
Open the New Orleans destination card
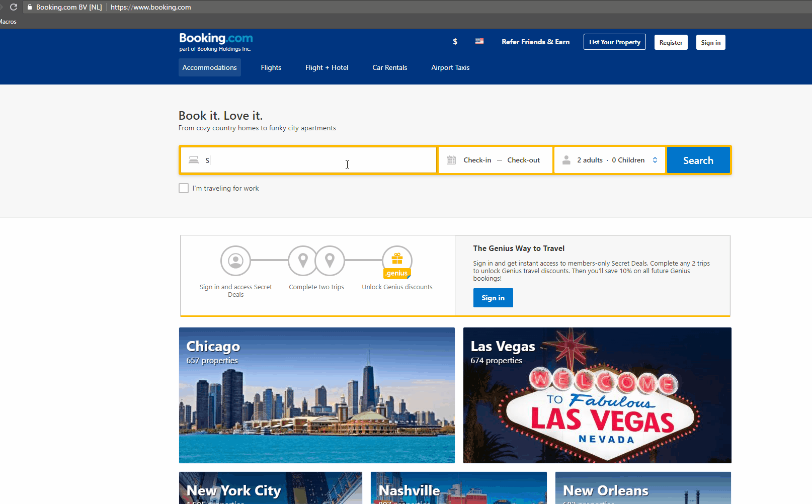tap(643, 488)
